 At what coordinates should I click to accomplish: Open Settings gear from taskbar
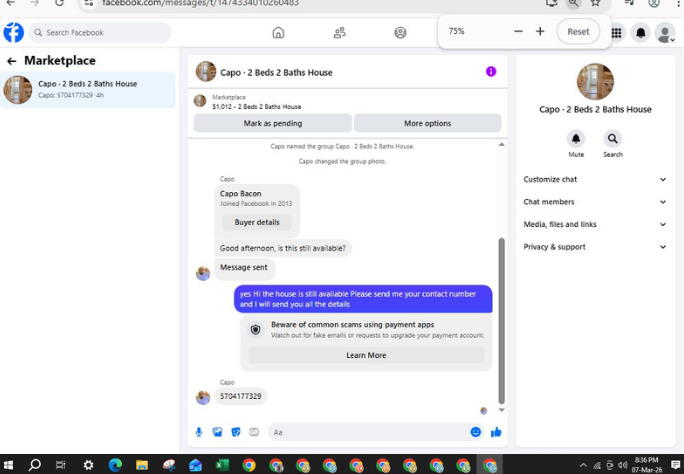tap(88, 465)
